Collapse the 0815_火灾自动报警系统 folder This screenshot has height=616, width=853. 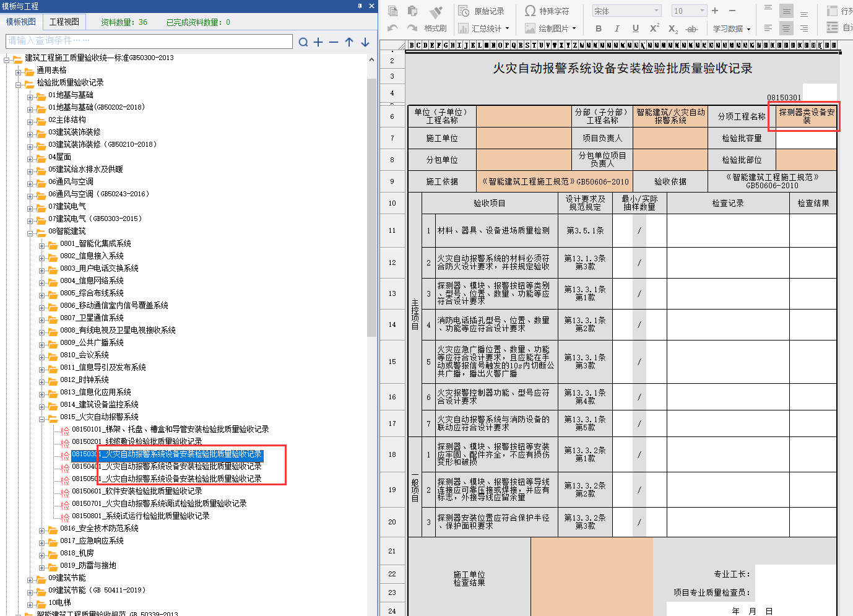pyautogui.click(x=42, y=419)
